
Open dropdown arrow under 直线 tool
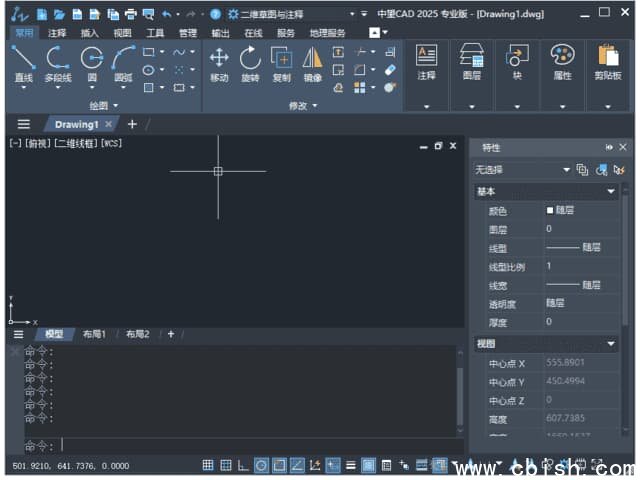coord(23,87)
